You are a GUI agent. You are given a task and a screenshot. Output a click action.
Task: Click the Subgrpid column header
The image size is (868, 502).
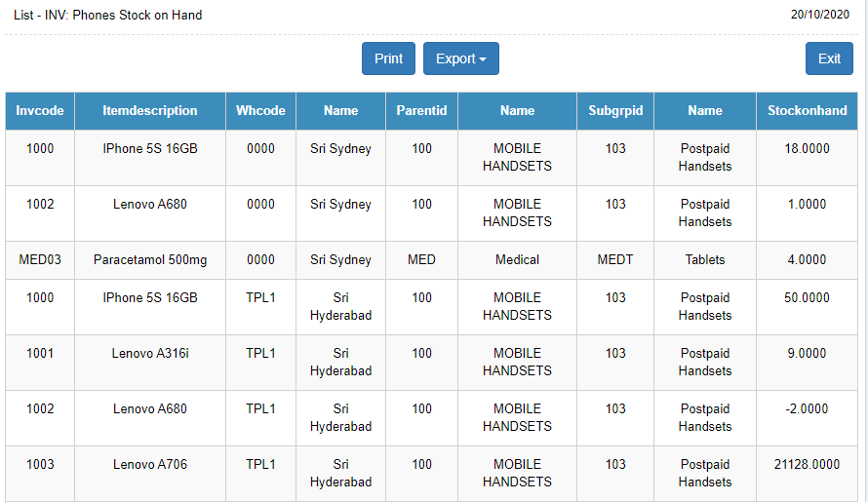[x=615, y=111]
